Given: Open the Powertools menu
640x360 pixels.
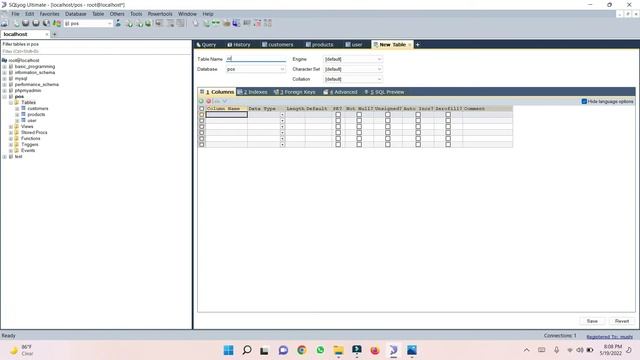Looking at the screenshot, I should point(160,14).
